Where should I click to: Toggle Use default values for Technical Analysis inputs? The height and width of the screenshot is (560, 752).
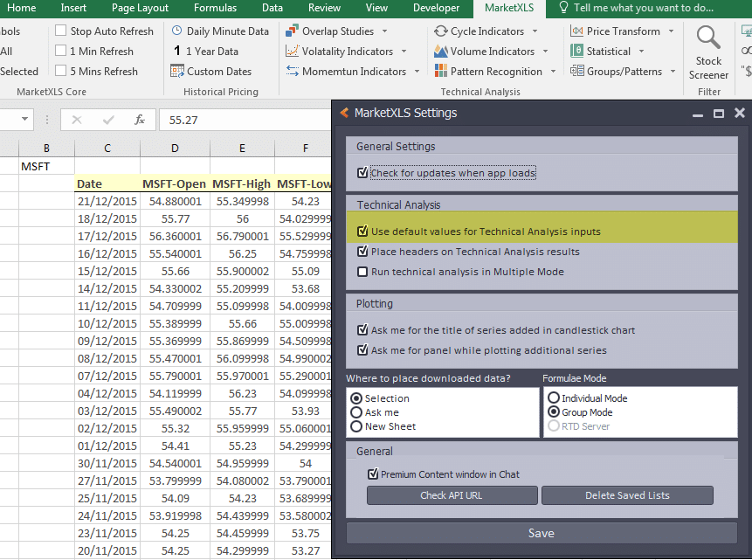click(362, 231)
